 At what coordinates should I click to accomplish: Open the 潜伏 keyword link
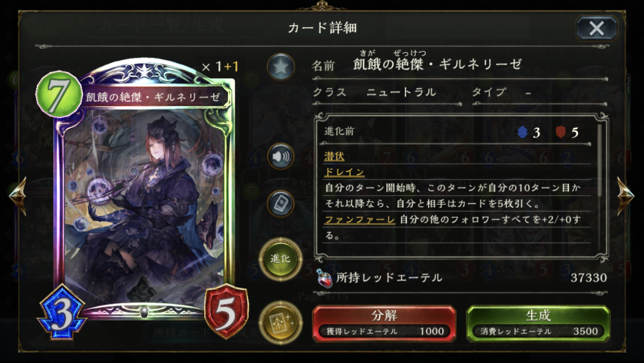pyautogui.click(x=334, y=156)
